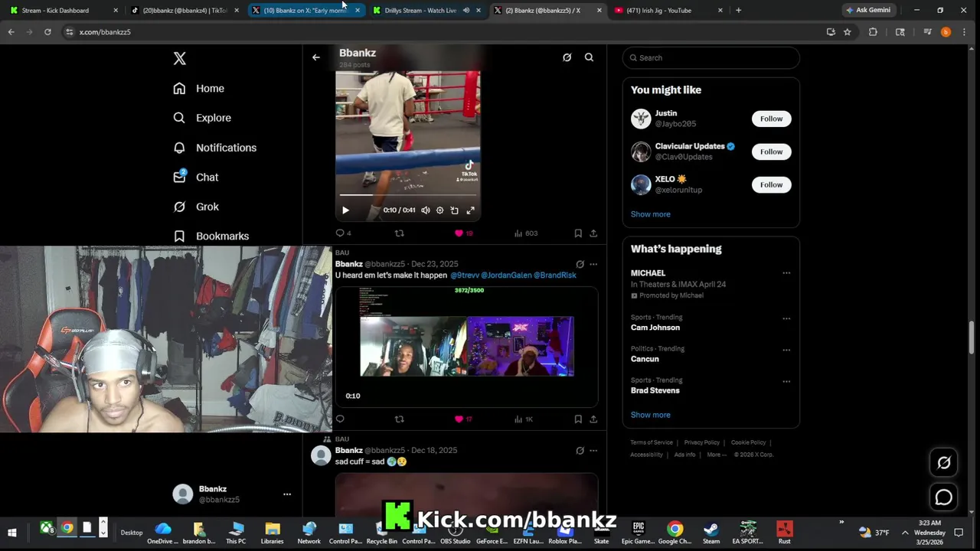Play the boxing ring video
Viewport: 980px width, 551px height.
click(345, 210)
